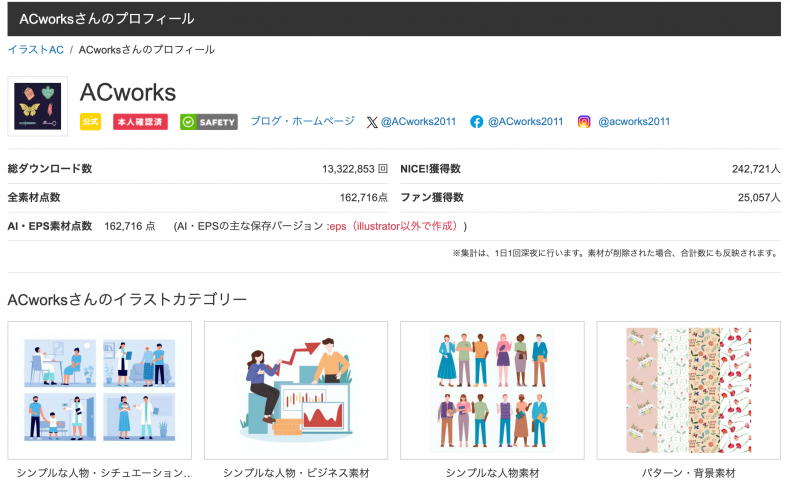Open the パターン・背景素材 category caption
The width and height of the screenshot is (790, 480).
pyautogui.click(x=689, y=473)
